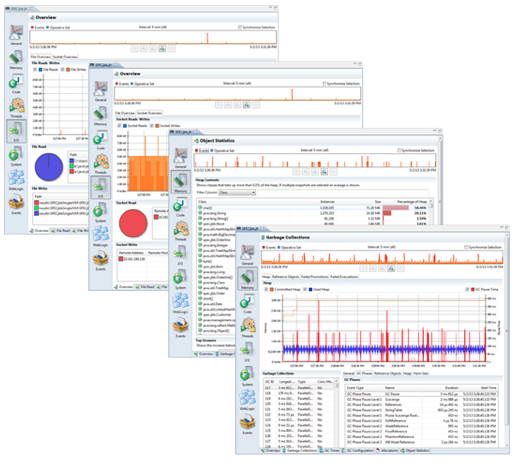The image size is (518, 462).
Task: Click highlighted range navigator button under Garbage Collections timeline
Action: (391, 268)
